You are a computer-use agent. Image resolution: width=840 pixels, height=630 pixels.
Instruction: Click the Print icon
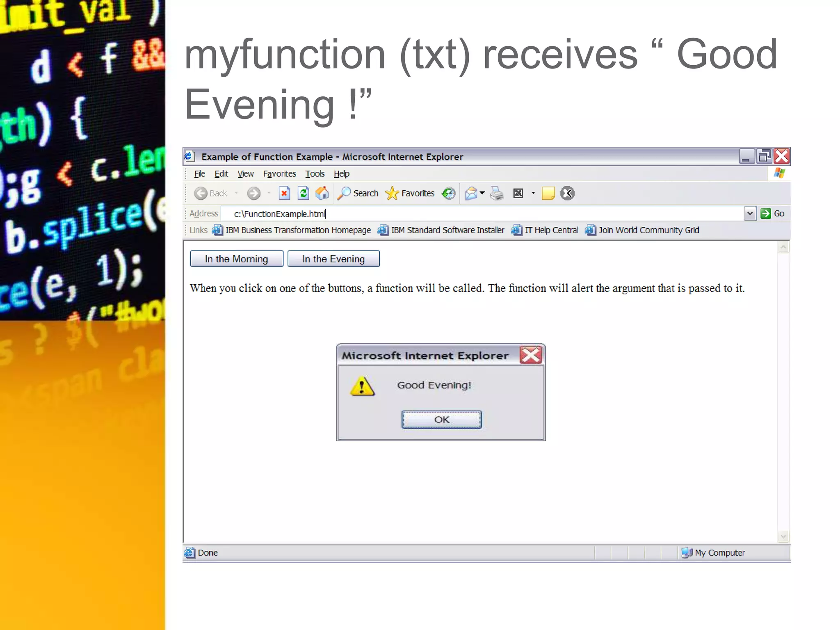pos(497,193)
